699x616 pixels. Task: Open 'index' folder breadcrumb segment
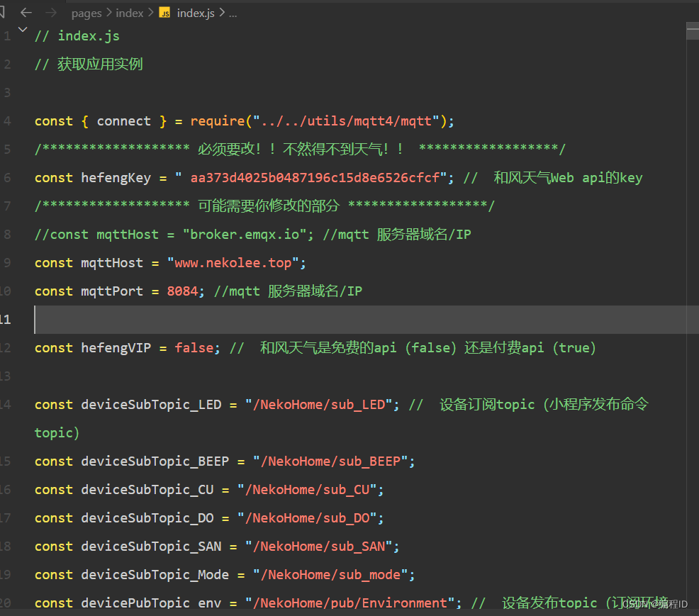[129, 13]
